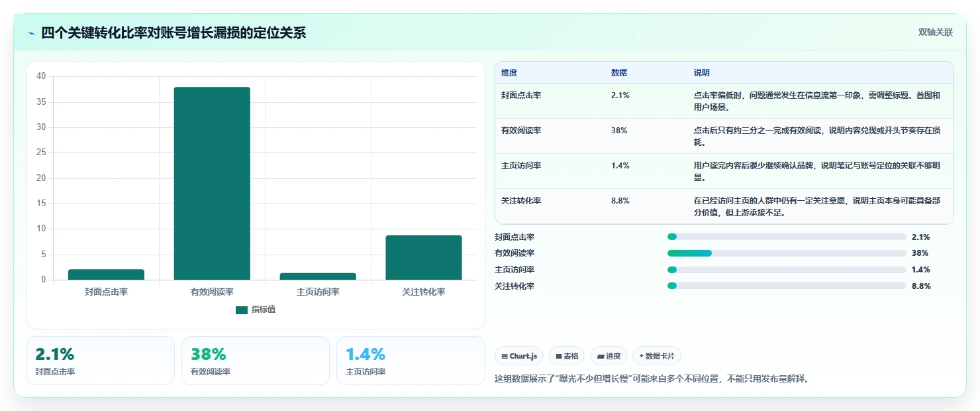Click the description starting 用户读完内容后

(817, 171)
